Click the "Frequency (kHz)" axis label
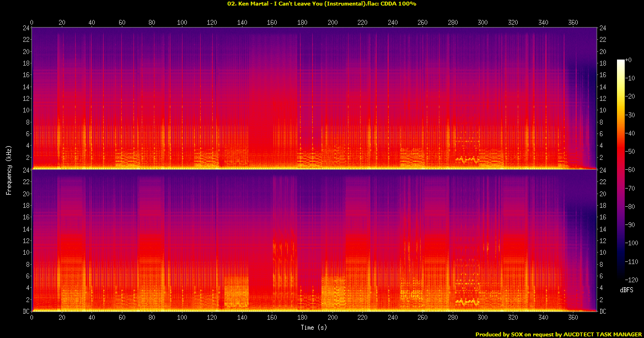Screen dimensions: 644x338 pyautogui.click(x=9, y=170)
